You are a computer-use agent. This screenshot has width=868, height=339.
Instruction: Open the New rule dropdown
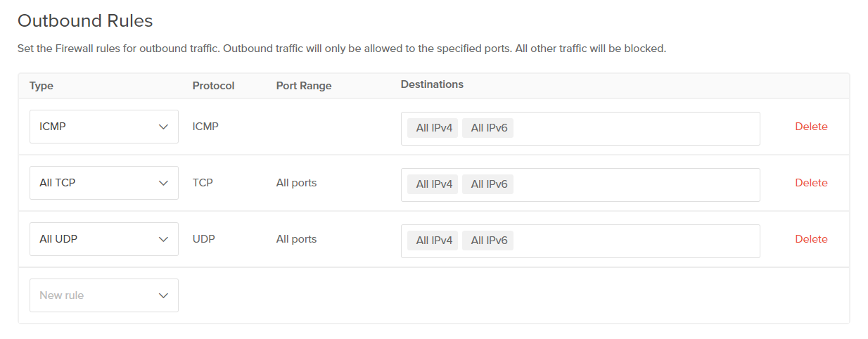tap(103, 295)
